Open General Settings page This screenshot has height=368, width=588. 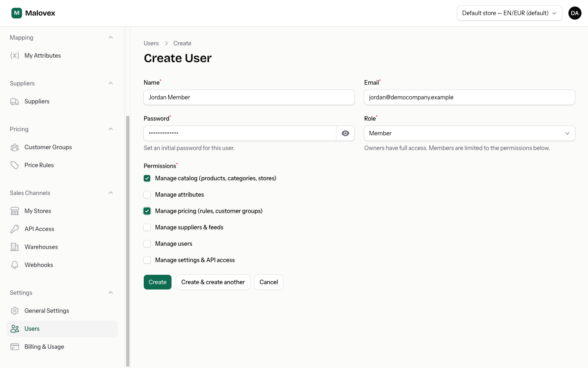(62, 311)
